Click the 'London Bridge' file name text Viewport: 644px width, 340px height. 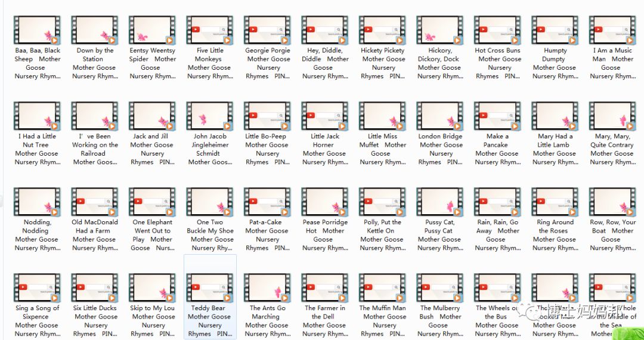coord(440,136)
